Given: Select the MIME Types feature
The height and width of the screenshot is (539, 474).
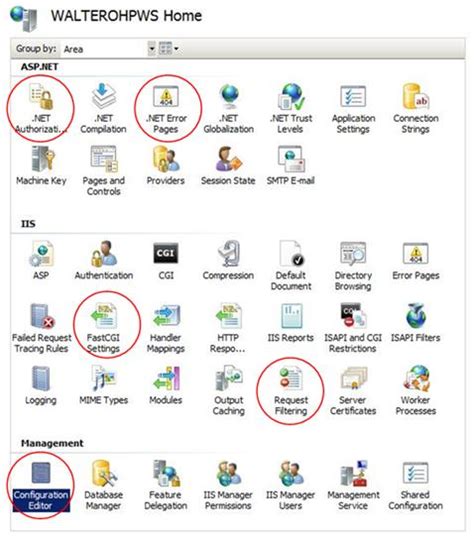Looking at the screenshot, I should [103, 386].
